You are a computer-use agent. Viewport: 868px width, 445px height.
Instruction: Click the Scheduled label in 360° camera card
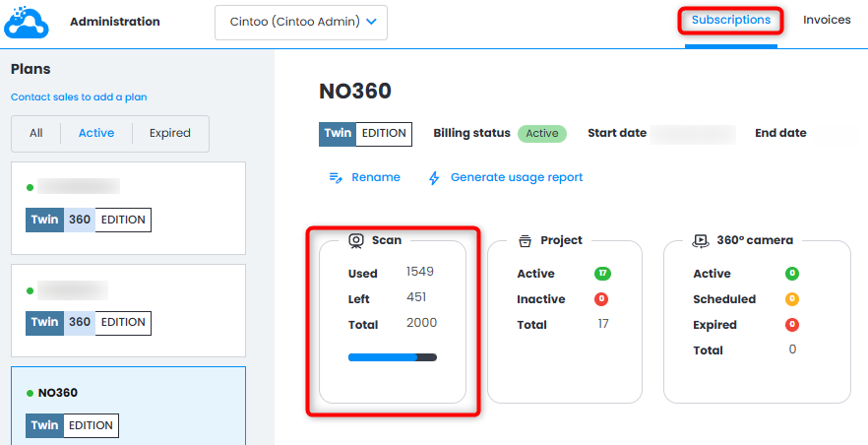724,299
